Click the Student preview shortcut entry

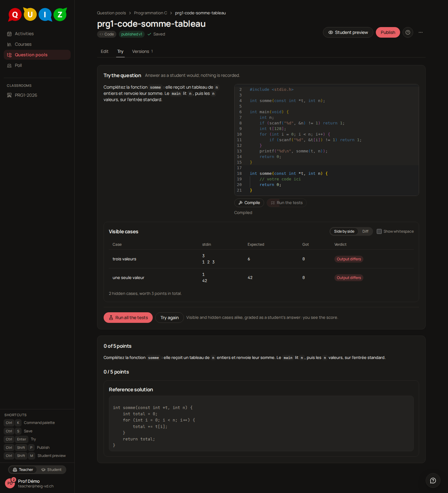[35, 456]
